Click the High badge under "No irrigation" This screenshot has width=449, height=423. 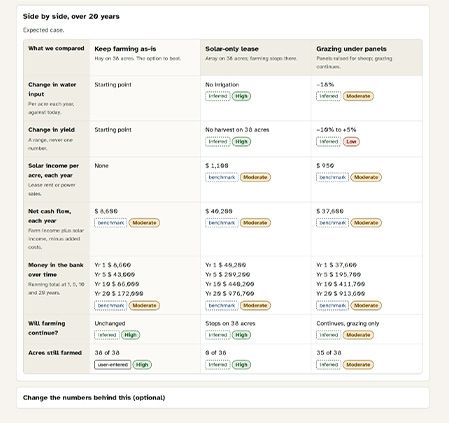pos(241,96)
